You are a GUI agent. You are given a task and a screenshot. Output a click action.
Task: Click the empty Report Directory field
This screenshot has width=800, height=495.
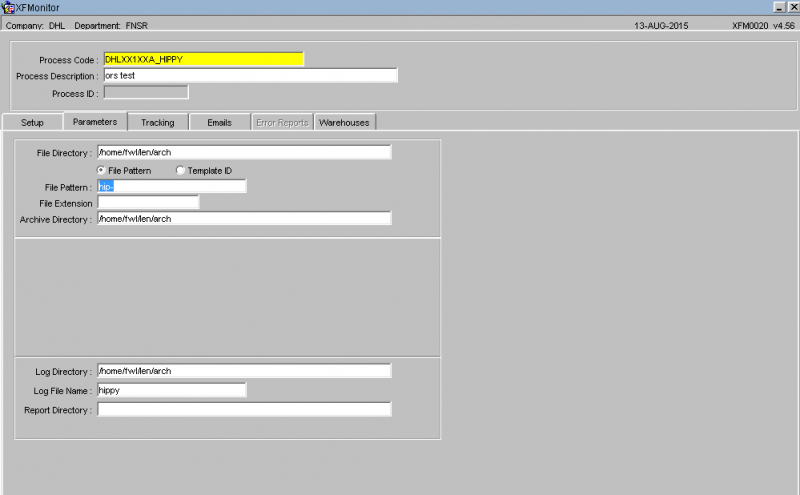244,409
